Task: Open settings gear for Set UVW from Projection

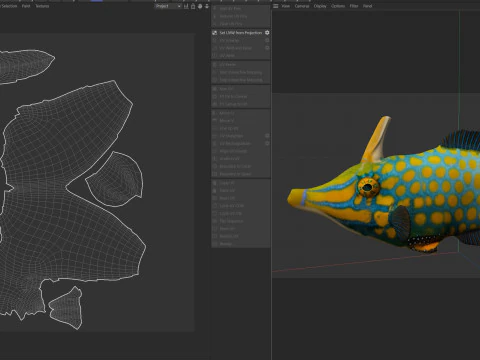Action: (267, 33)
